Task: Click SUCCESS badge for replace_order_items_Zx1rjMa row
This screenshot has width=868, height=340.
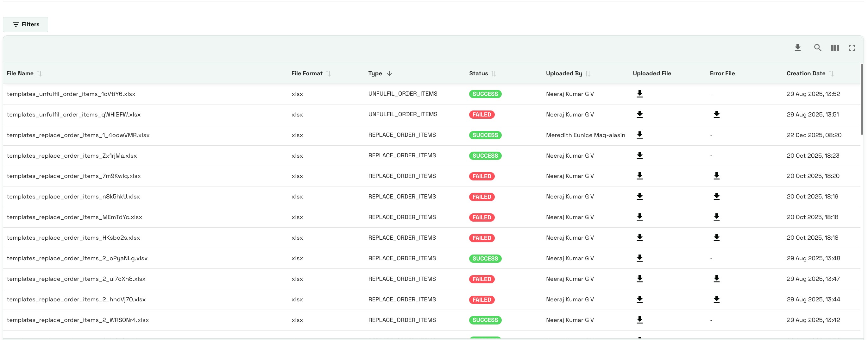Action: (485, 156)
